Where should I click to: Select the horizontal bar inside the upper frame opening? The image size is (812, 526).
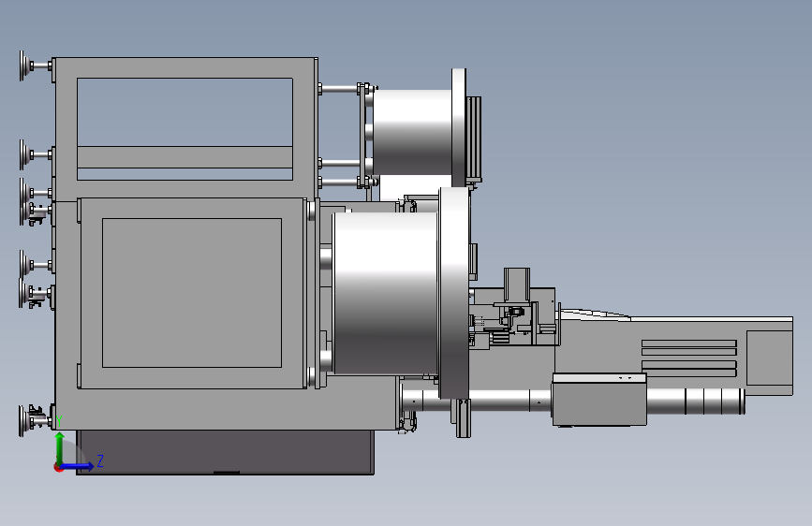point(185,157)
